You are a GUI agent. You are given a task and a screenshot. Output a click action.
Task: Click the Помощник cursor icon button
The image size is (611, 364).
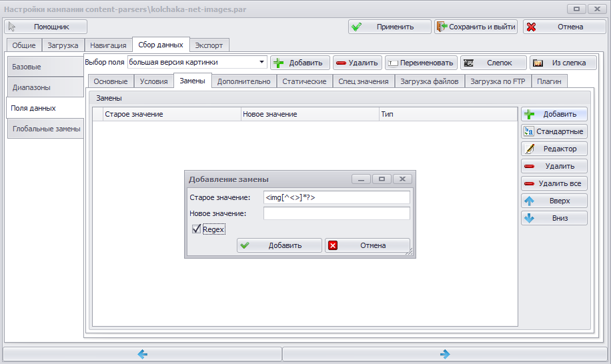(45, 27)
